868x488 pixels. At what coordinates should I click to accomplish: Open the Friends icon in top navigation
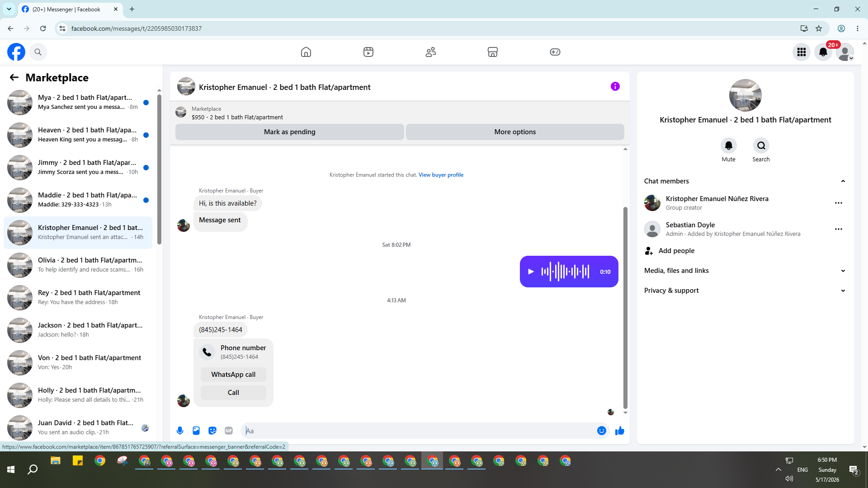pos(431,52)
